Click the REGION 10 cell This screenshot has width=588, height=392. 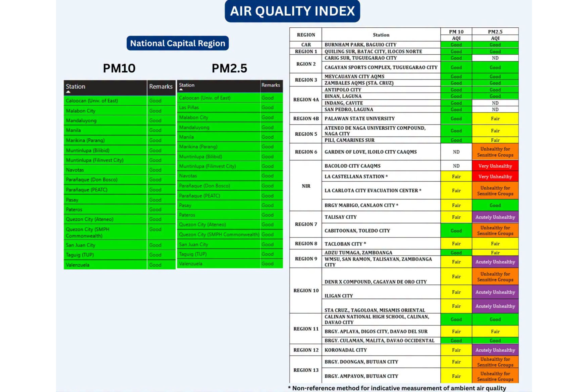point(306,290)
